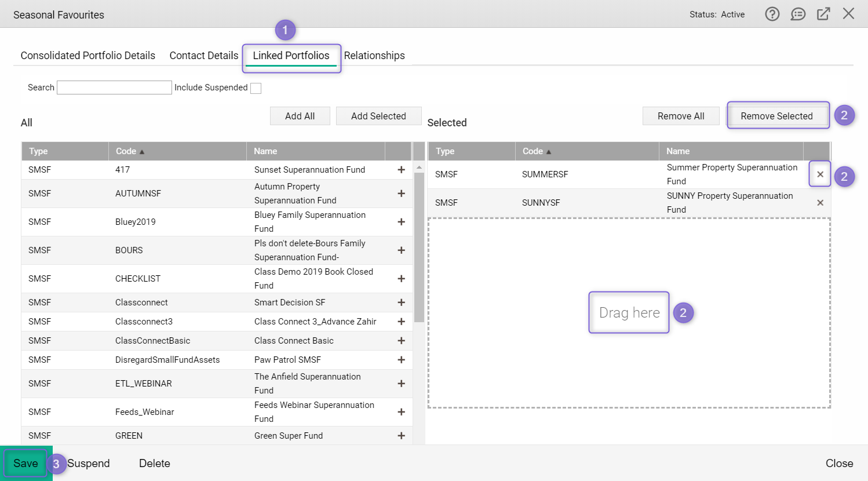Tick the Include Suspended checkbox
The height and width of the screenshot is (481, 868).
pos(256,88)
